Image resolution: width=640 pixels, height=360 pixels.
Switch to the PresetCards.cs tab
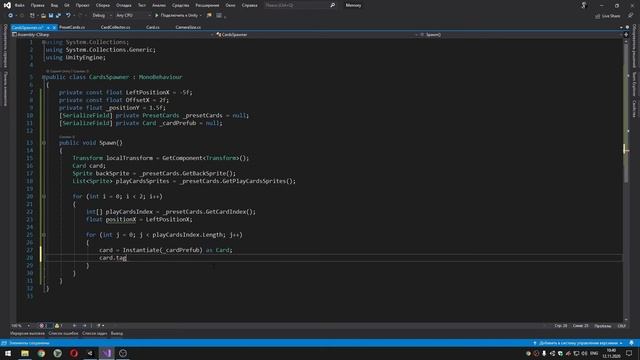coord(72,27)
